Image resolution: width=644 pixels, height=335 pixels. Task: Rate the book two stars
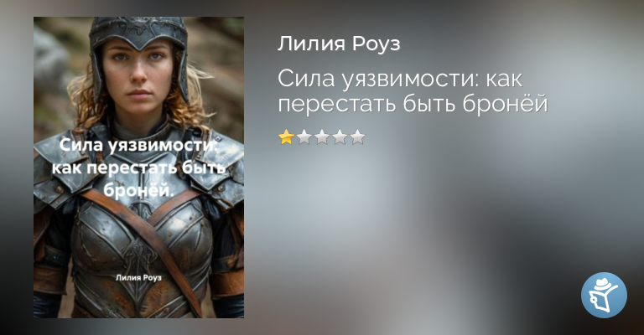coord(304,137)
